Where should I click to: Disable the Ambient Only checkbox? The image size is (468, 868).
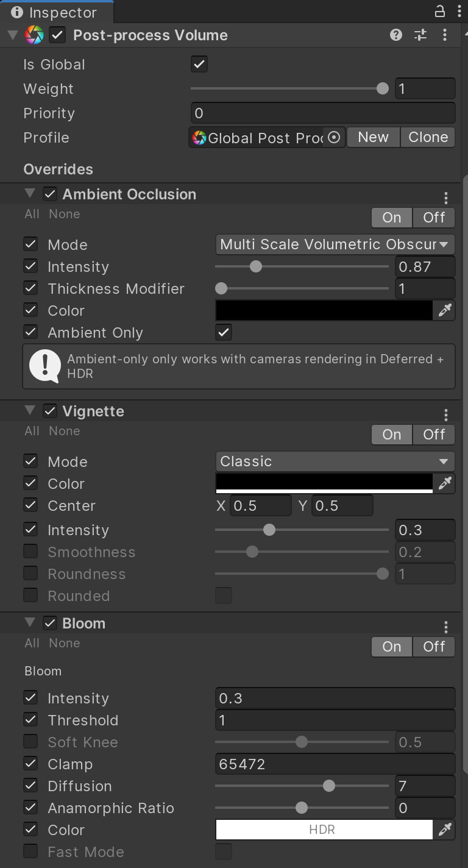pos(223,332)
